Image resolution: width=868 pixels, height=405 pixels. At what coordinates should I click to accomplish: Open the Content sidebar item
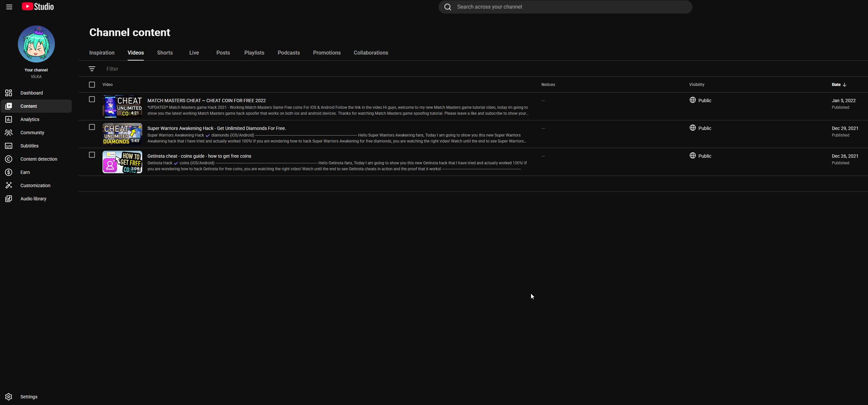tap(36, 106)
